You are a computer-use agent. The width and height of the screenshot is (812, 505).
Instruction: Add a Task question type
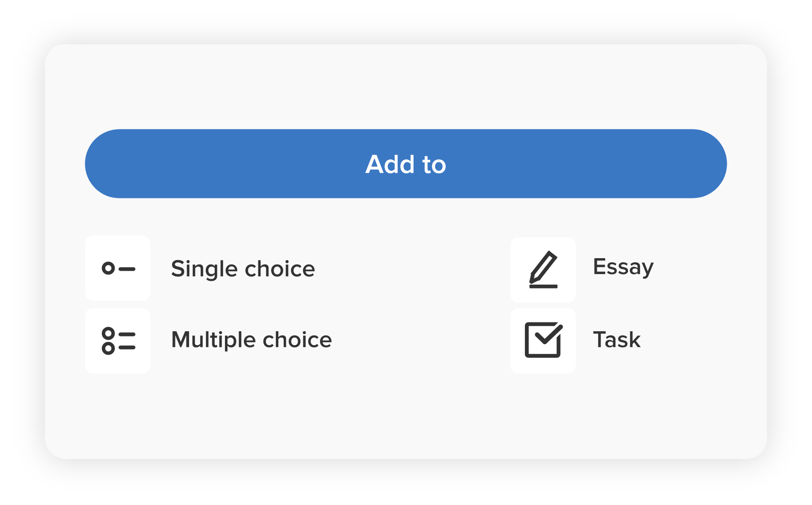[543, 340]
